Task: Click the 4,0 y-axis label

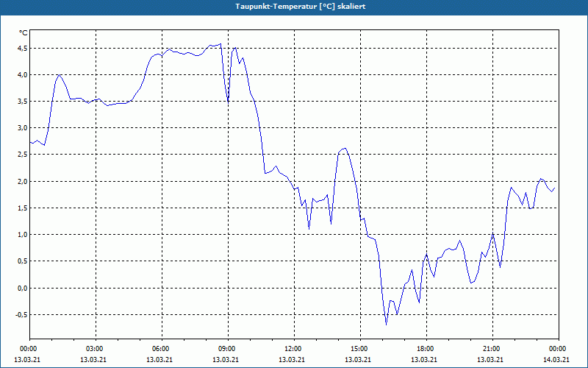Action: point(23,75)
